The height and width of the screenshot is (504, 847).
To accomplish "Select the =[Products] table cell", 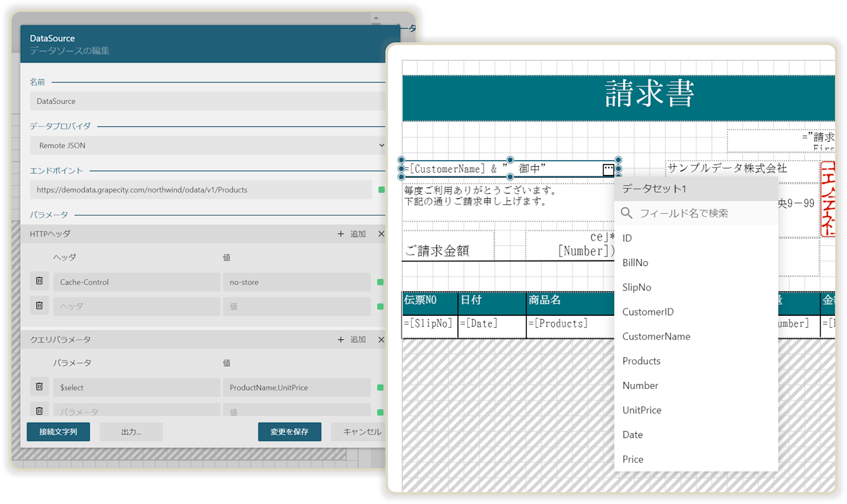I will pos(571,326).
